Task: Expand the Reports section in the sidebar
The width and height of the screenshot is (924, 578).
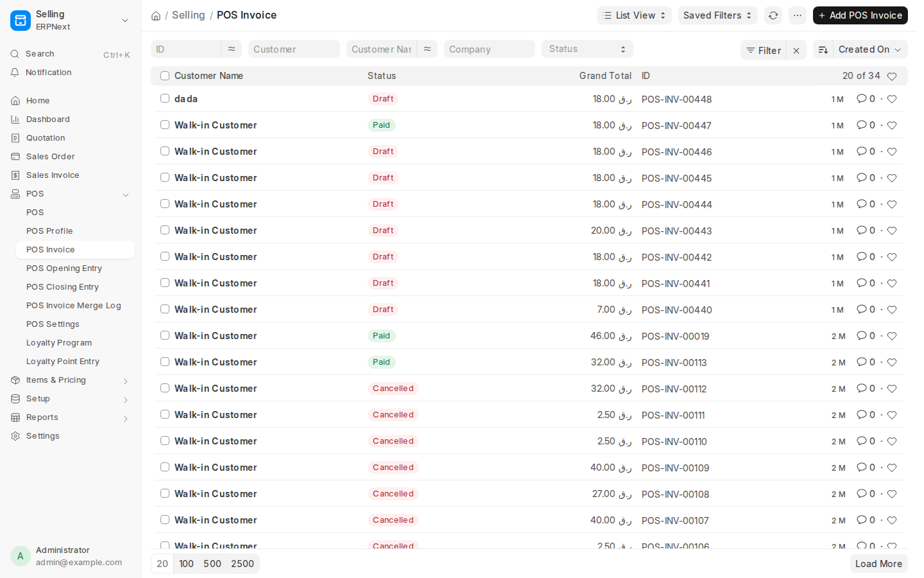Action: pos(126,418)
